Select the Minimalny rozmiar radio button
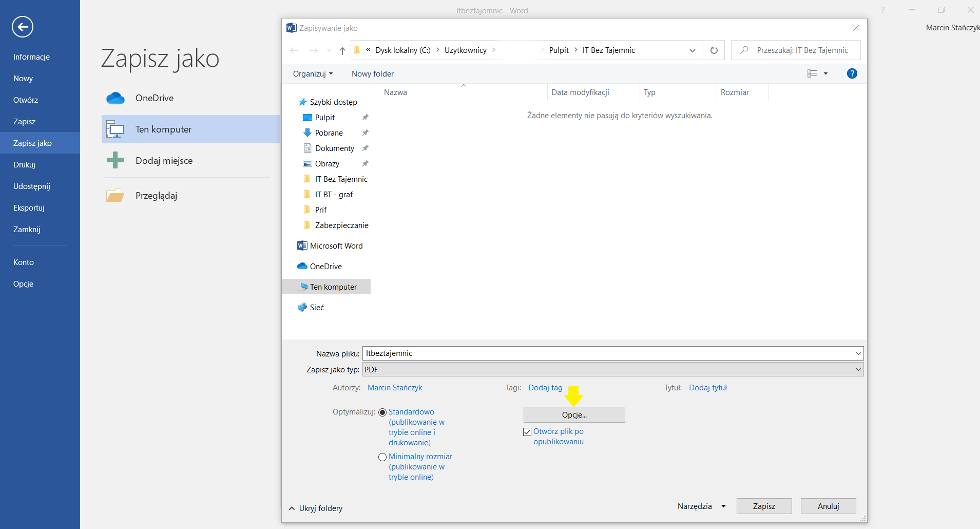Image resolution: width=980 pixels, height=529 pixels. tap(382, 457)
